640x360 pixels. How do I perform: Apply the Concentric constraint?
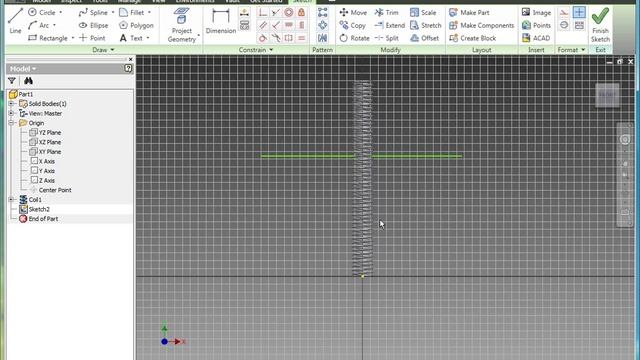point(289,12)
